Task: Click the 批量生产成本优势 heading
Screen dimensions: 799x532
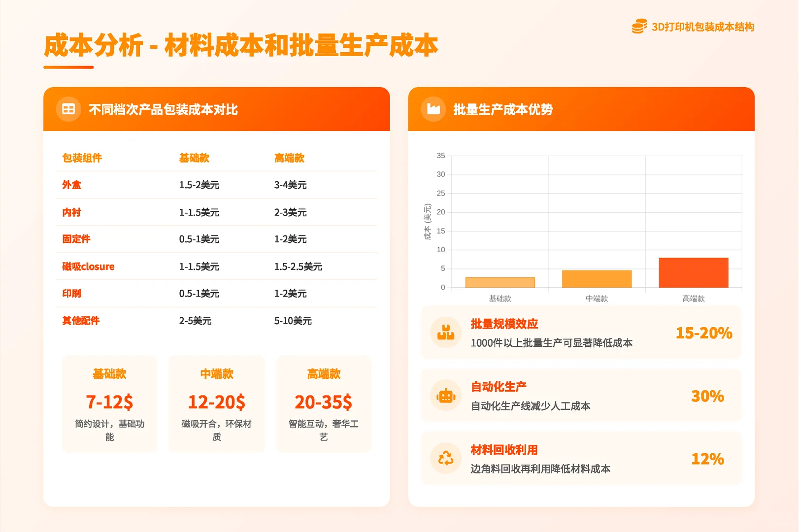Action: (503, 109)
